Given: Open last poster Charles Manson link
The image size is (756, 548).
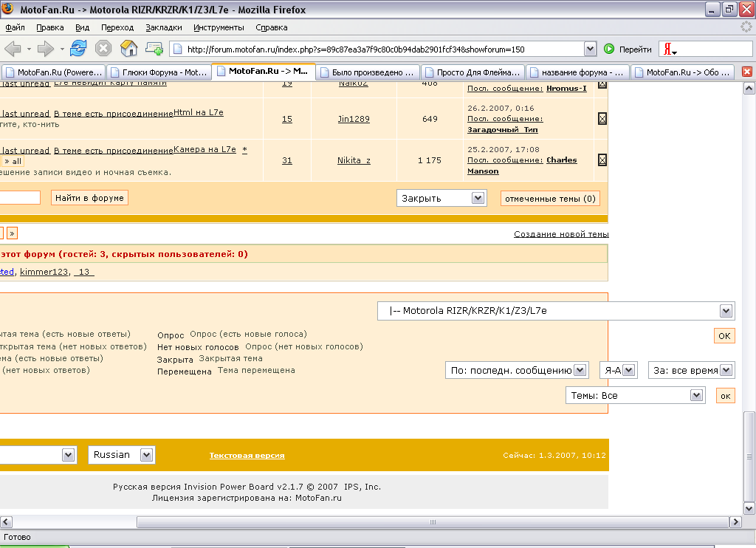Looking at the screenshot, I should click(522, 165).
